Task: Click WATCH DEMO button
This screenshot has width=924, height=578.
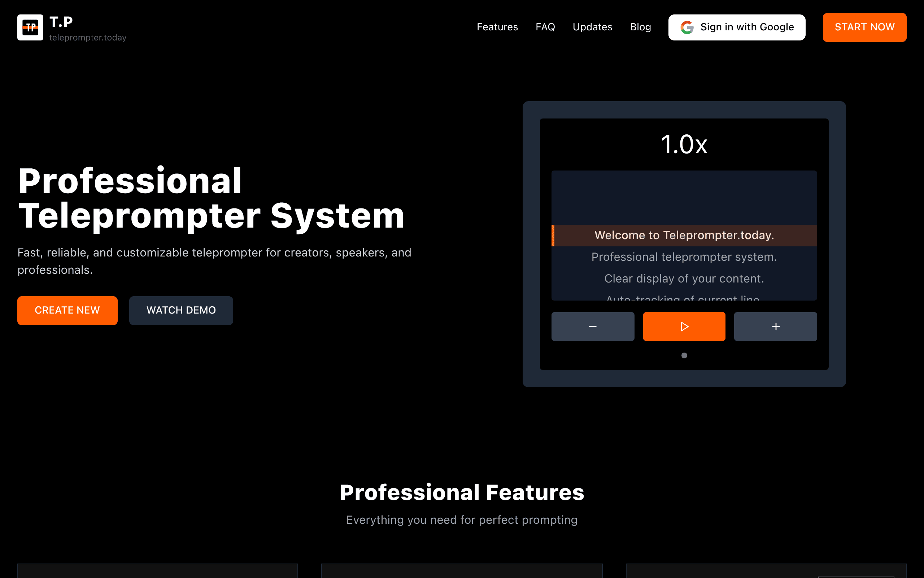Action: point(181,310)
